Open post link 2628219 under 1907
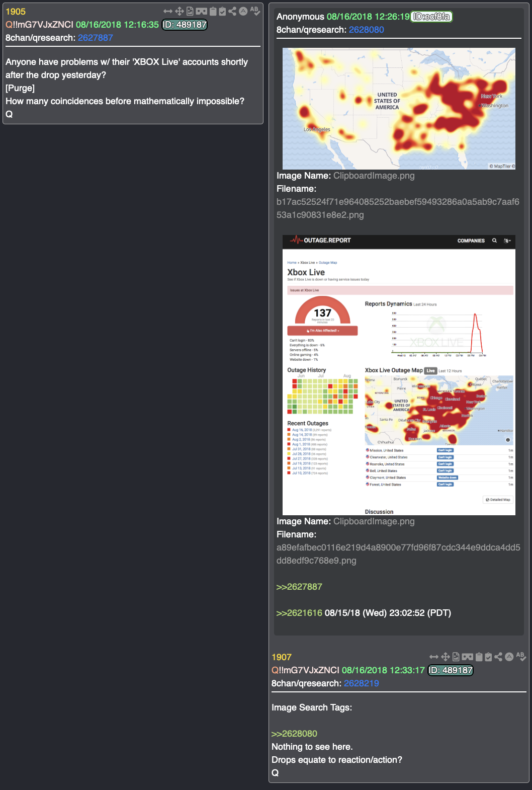Image resolution: width=532 pixels, height=790 pixels. pos(362,683)
